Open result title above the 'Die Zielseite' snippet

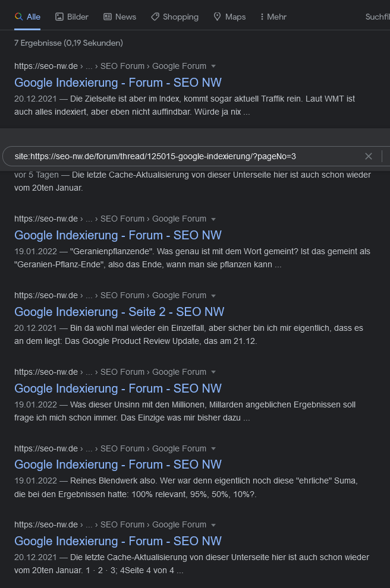pos(118,83)
